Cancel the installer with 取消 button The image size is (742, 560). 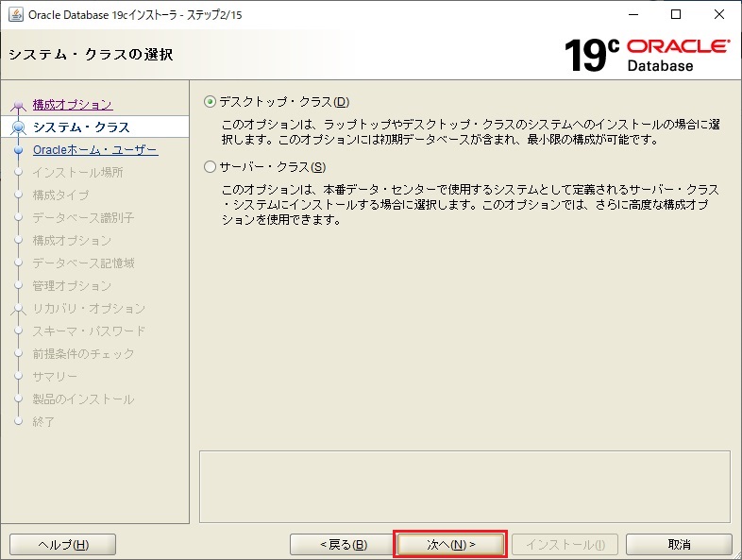679,545
